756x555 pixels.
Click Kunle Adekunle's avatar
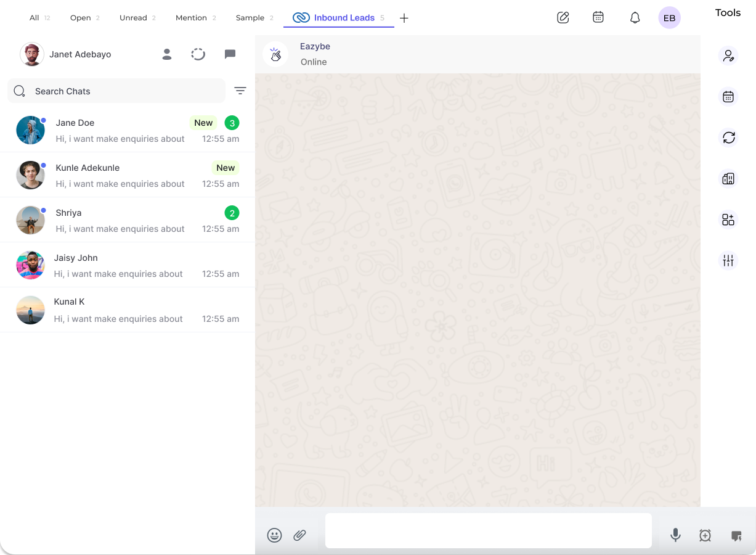pyautogui.click(x=30, y=175)
